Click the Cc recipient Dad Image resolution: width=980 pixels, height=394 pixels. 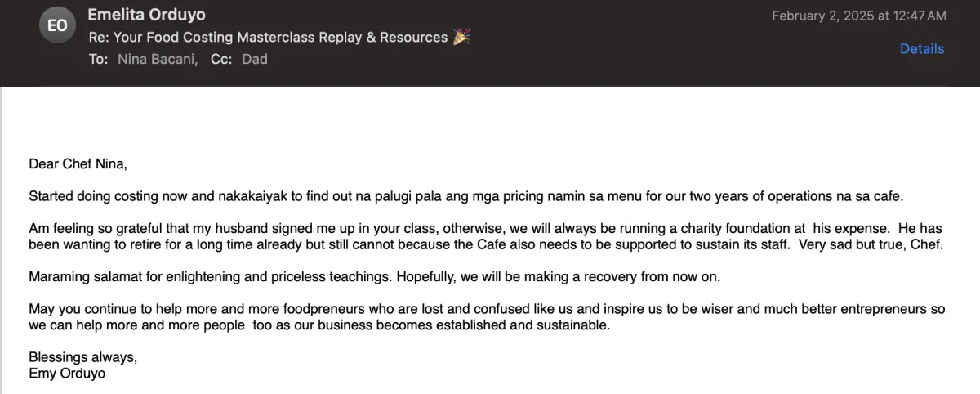tap(255, 59)
